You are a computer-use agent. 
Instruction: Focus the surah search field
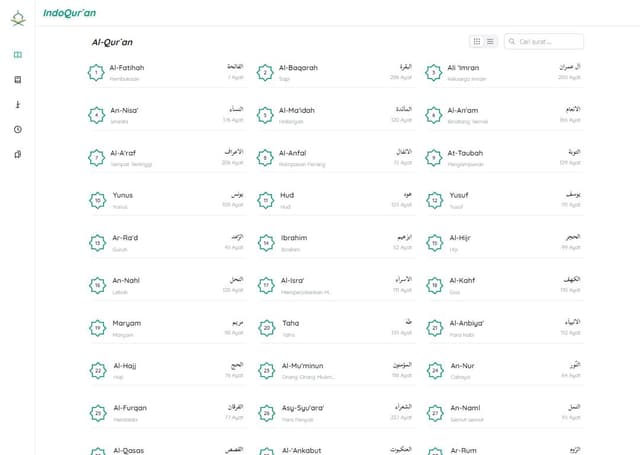click(544, 41)
